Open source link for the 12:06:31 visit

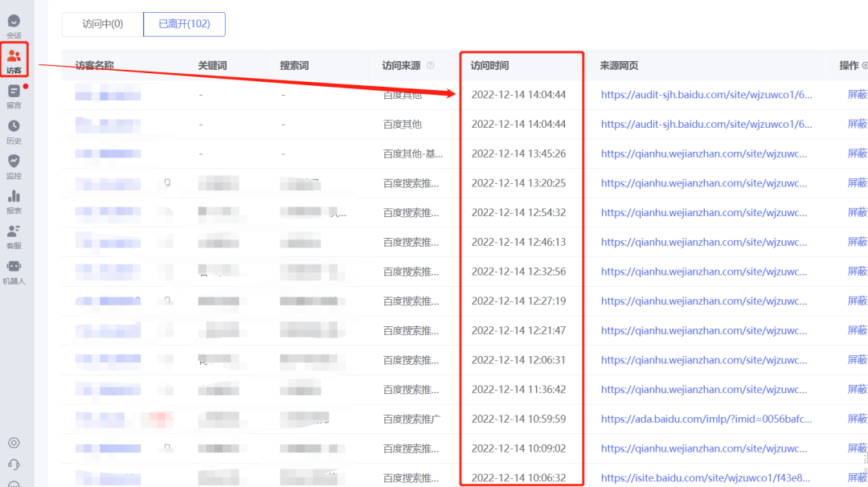tap(703, 360)
